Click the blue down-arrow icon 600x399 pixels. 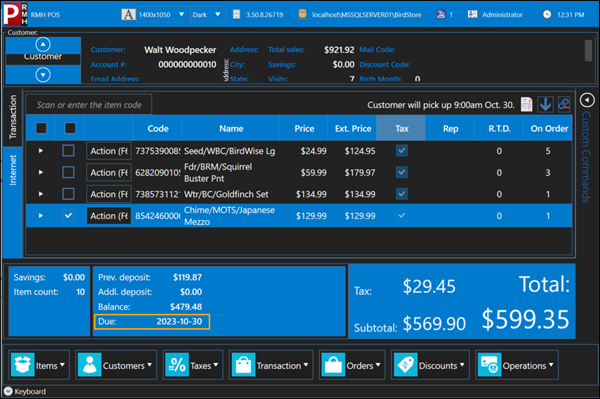point(545,104)
